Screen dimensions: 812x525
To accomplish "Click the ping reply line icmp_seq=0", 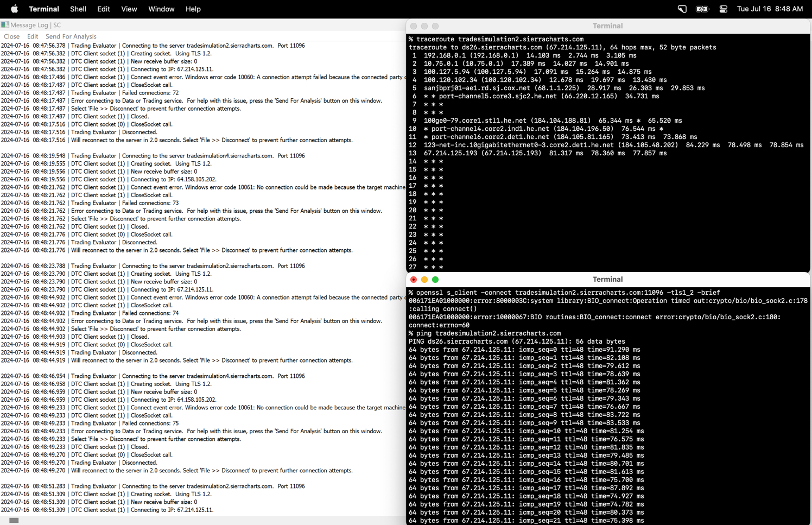I will (524, 350).
